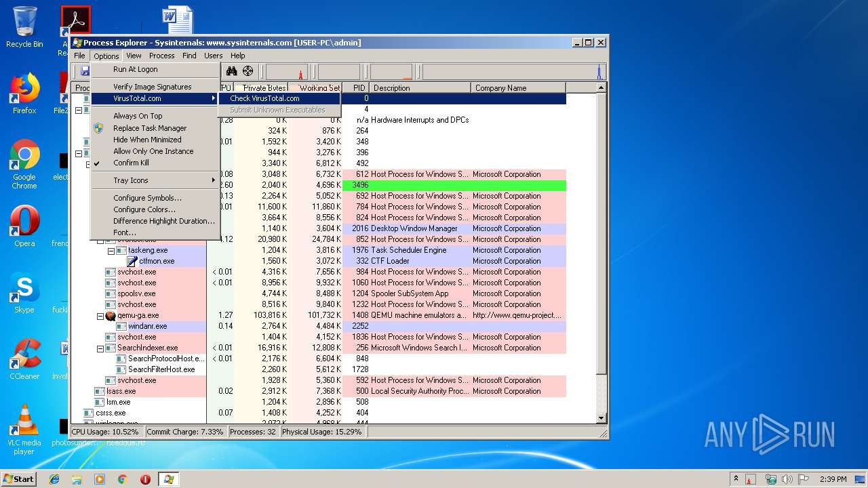Click the system clock showing 2:39 PM
868x488 pixels.
coord(833,479)
